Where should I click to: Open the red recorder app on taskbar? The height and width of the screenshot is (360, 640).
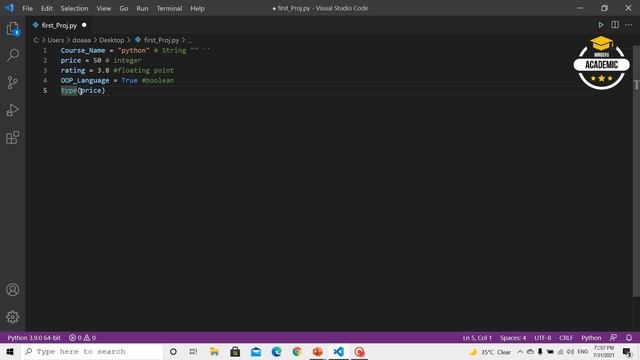pos(360,351)
